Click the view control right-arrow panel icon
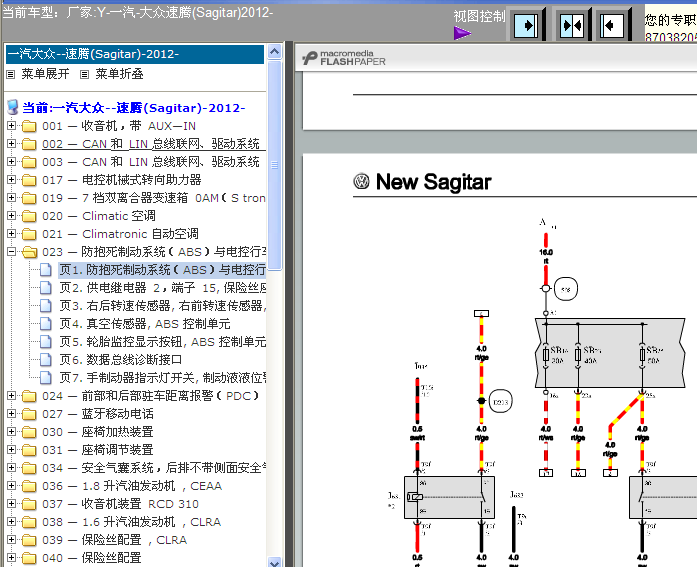The width and height of the screenshot is (697, 567). pyautogui.click(x=527, y=25)
